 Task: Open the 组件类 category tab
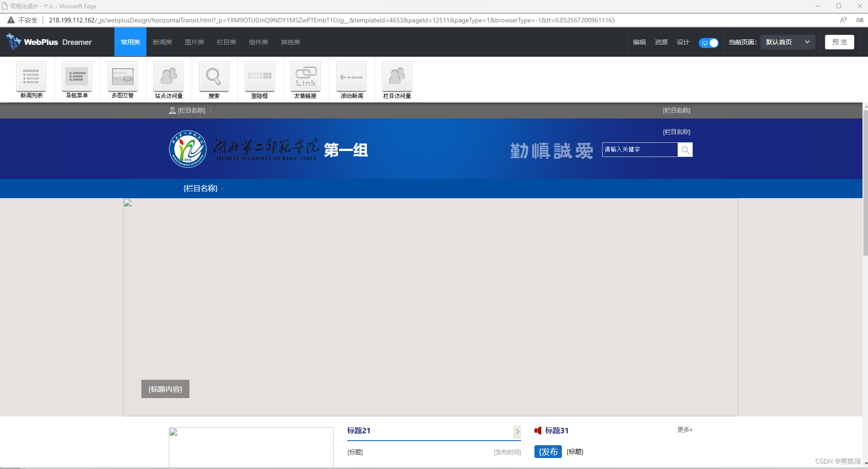(258, 42)
